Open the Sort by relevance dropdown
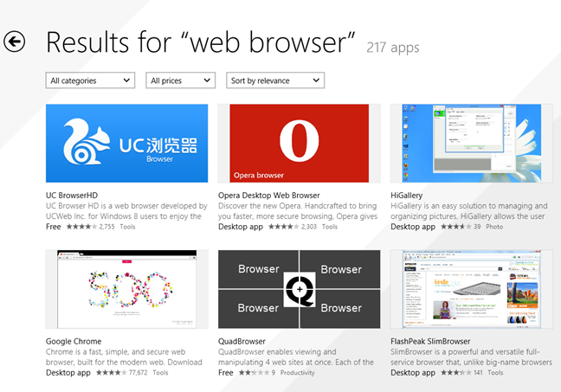The height and width of the screenshot is (392, 561). click(275, 80)
